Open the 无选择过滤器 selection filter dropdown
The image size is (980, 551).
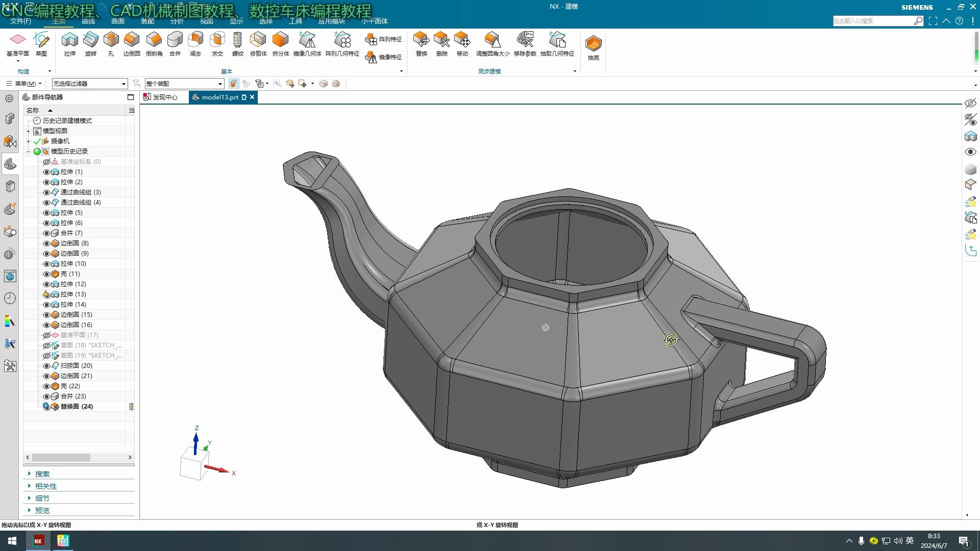[124, 84]
